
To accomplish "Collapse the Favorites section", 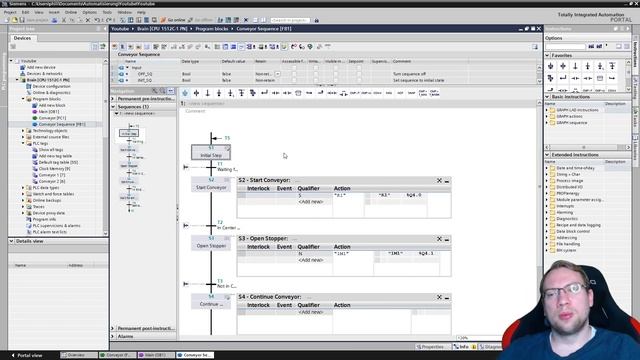I will click(x=547, y=55).
